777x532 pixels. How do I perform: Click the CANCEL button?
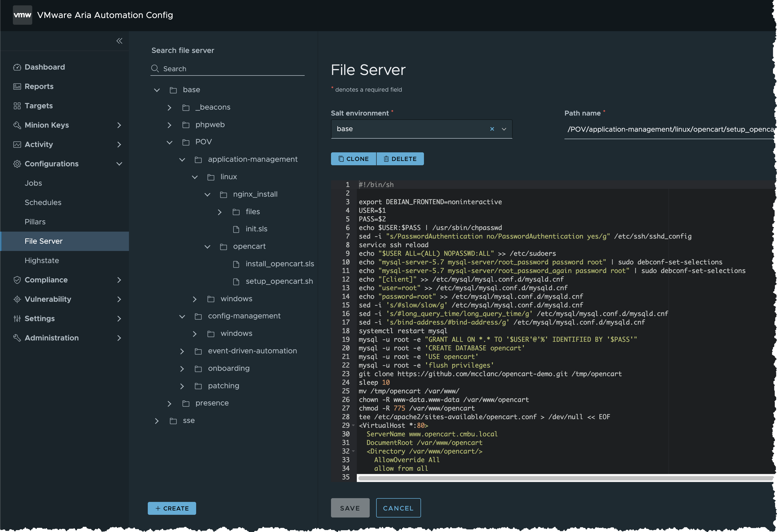(x=398, y=508)
